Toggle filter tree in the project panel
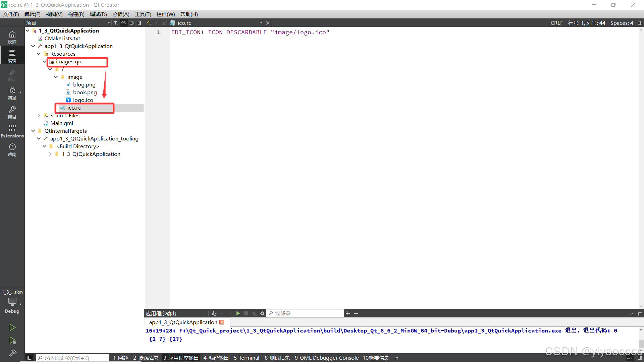 pos(115,22)
